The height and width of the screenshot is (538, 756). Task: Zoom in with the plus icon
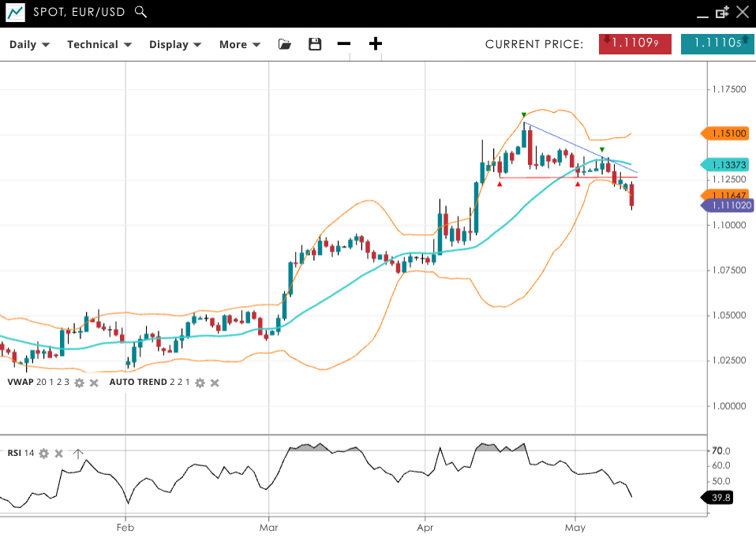pos(376,44)
